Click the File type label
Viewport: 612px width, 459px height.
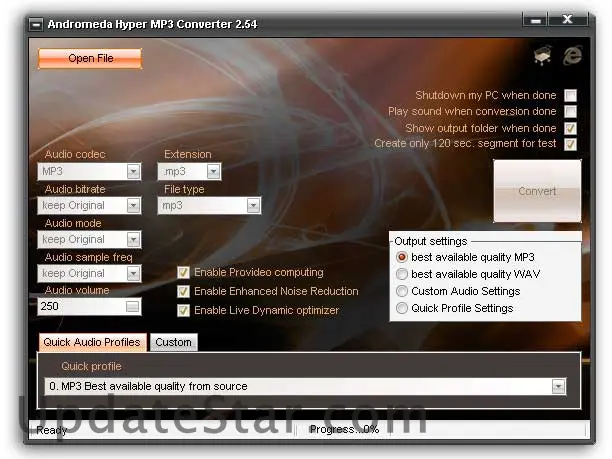184,189
